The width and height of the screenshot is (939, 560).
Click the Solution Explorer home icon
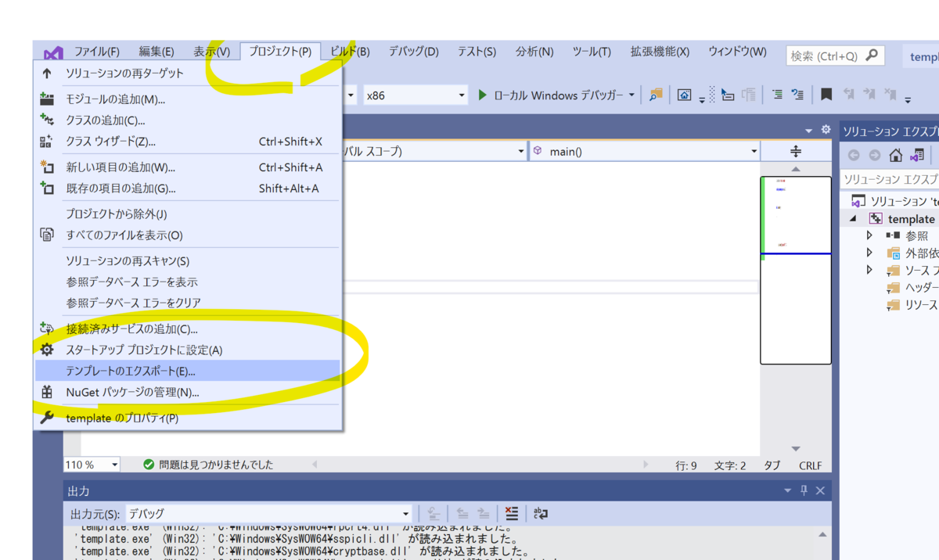tap(896, 156)
